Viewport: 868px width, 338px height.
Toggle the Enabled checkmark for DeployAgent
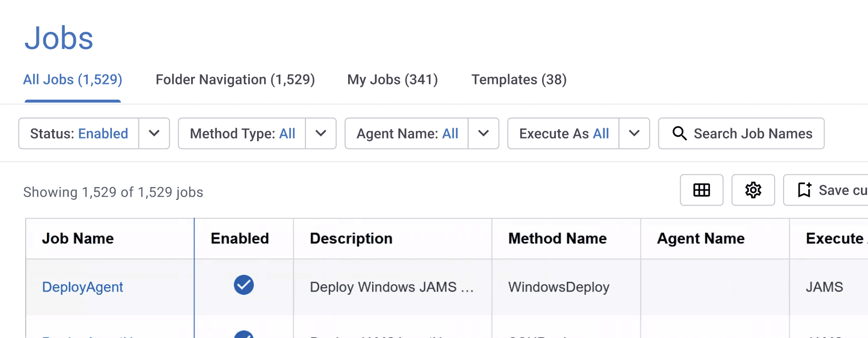pos(244,285)
